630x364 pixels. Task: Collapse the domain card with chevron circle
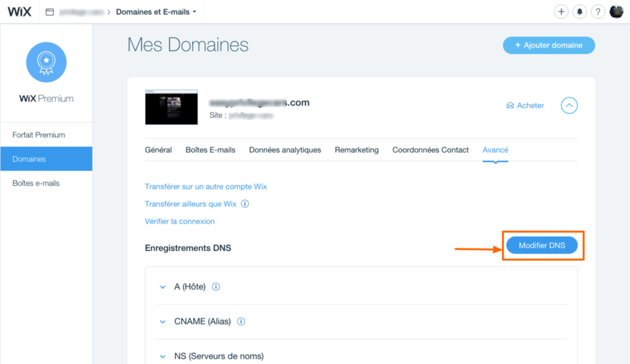[x=570, y=106]
